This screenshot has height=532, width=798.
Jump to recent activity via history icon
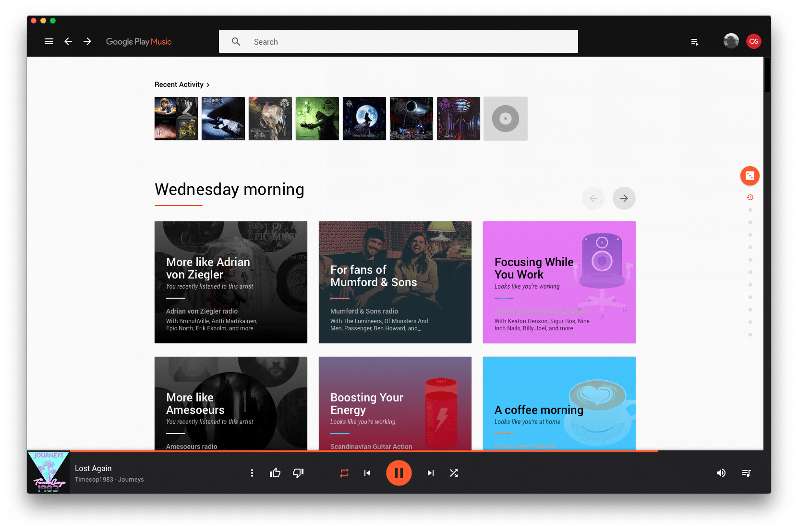750,197
